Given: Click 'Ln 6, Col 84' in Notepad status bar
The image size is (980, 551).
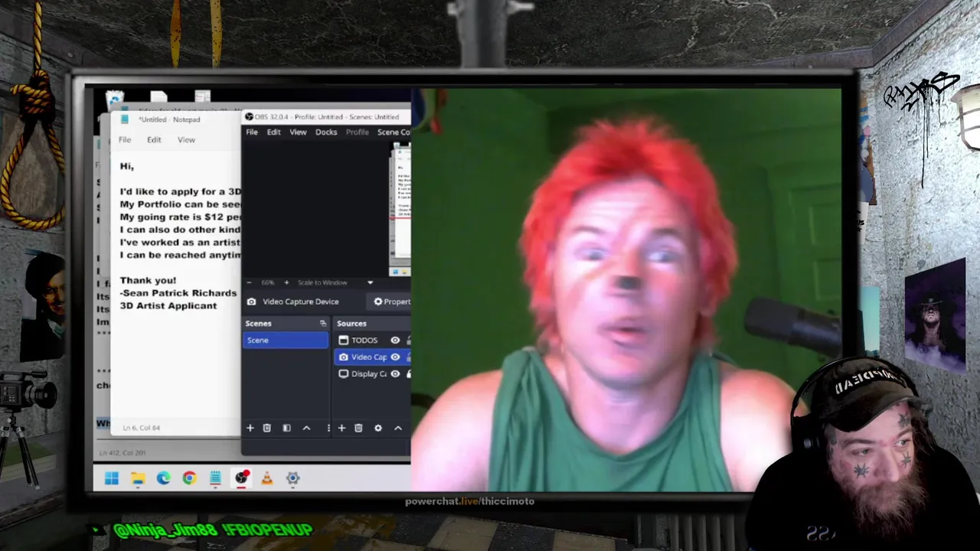Looking at the screenshot, I should coord(142,428).
